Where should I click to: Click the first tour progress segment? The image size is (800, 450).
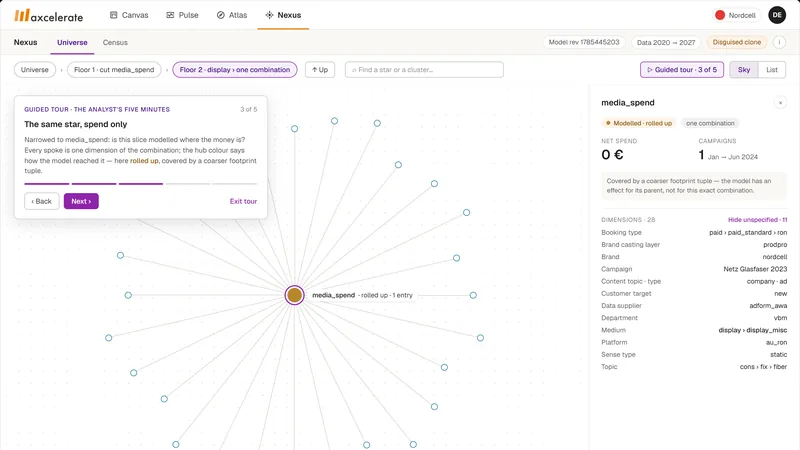tap(46, 184)
